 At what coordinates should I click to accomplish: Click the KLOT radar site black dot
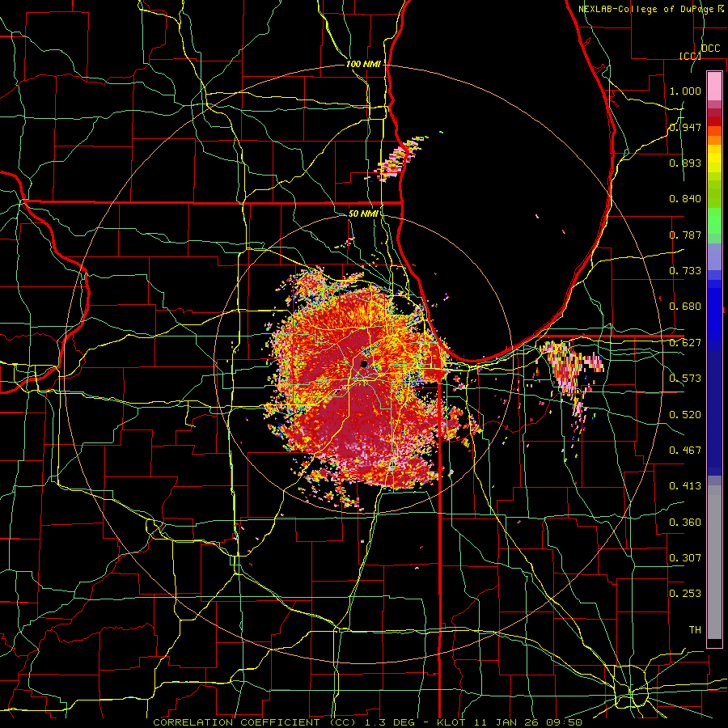364,364
